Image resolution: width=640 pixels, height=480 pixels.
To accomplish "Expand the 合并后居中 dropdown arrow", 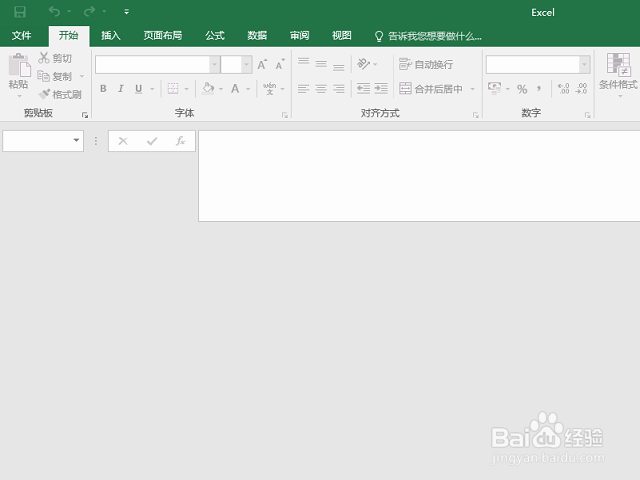I will [x=473, y=89].
